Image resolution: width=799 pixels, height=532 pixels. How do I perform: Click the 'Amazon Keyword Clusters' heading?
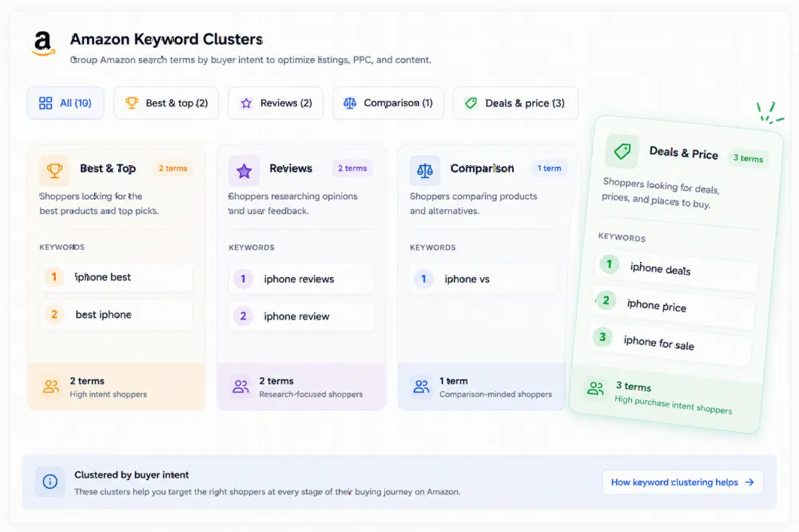166,39
